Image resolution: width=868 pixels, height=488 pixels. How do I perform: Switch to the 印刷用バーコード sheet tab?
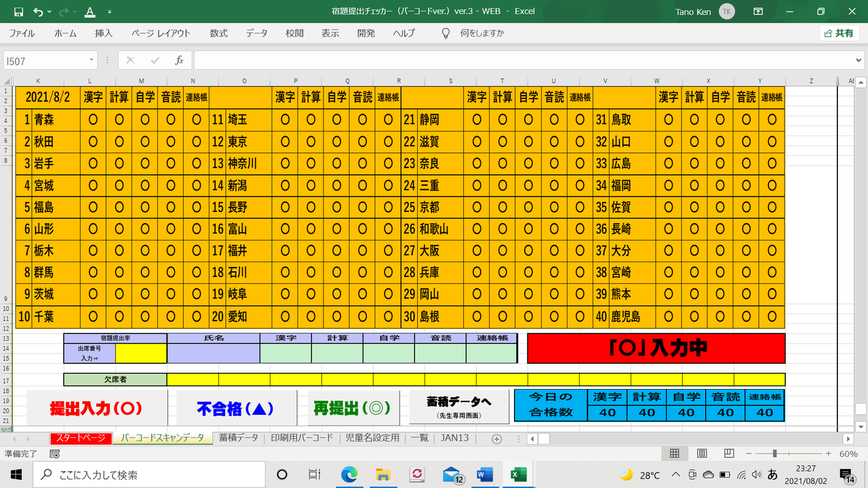point(302,439)
